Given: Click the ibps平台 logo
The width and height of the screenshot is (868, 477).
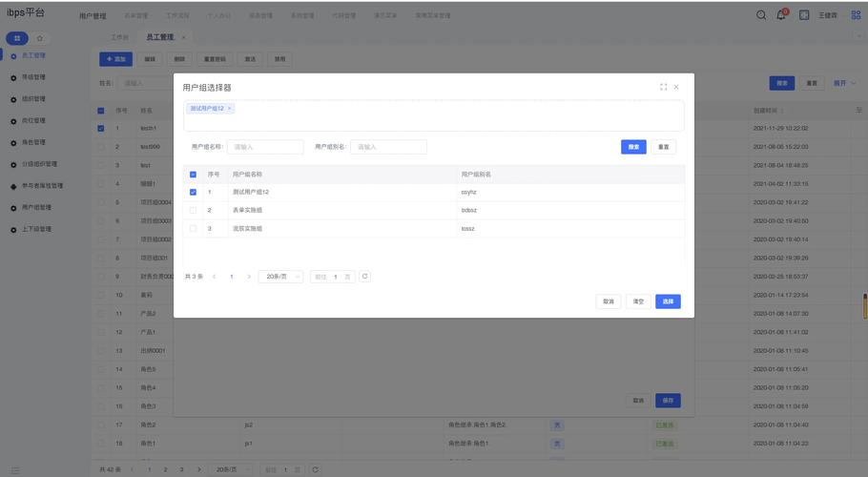Looking at the screenshot, I should (26, 12).
